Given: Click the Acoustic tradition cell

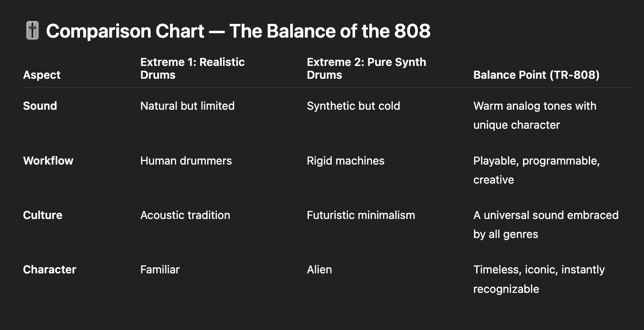Looking at the screenshot, I should click(x=185, y=215).
